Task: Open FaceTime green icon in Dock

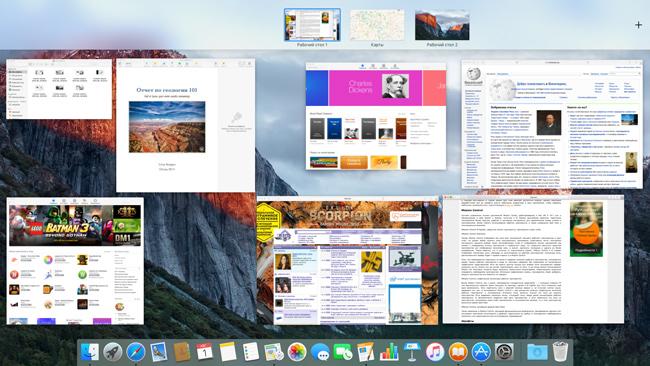Action: coord(343,352)
